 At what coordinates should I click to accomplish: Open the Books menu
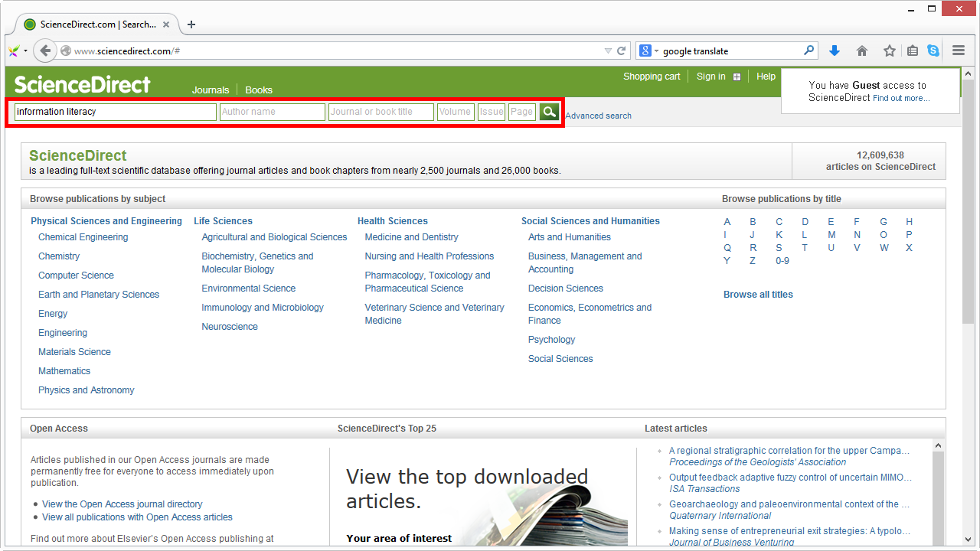tap(259, 90)
